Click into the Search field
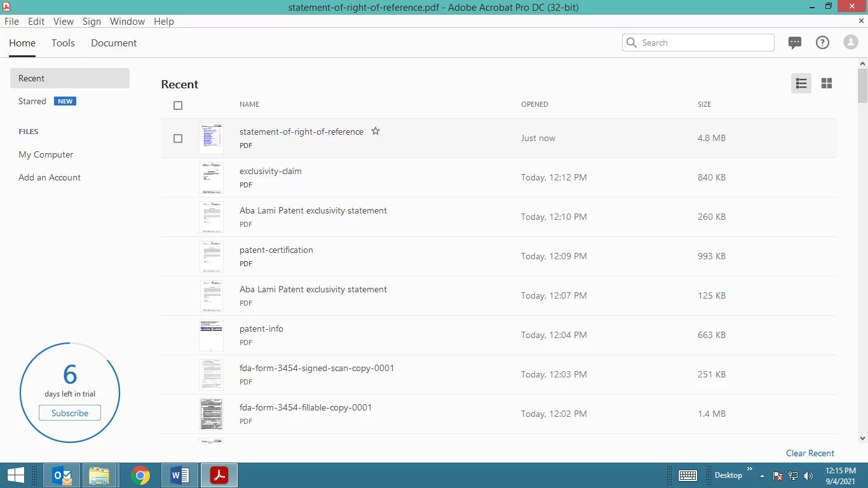The width and height of the screenshot is (868, 488). (698, 43)
